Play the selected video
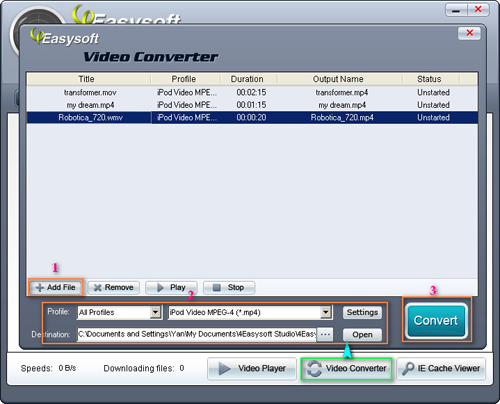Screen dimensions: 500x404 [171, 287]
